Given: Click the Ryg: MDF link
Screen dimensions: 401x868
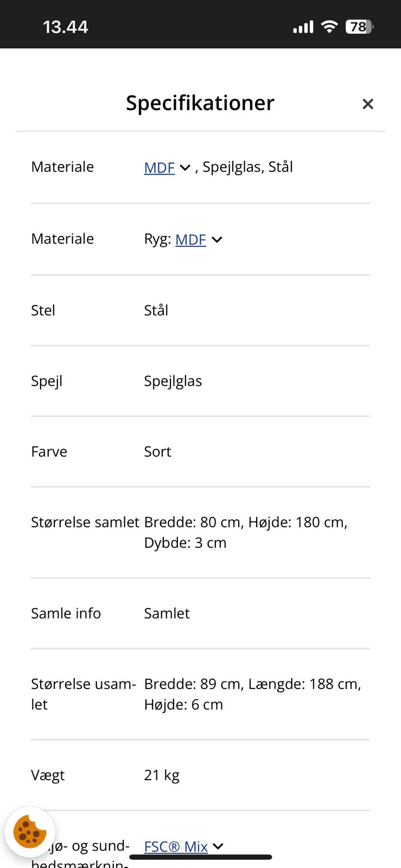Looking at the screenshot, I should click(190, 239).
